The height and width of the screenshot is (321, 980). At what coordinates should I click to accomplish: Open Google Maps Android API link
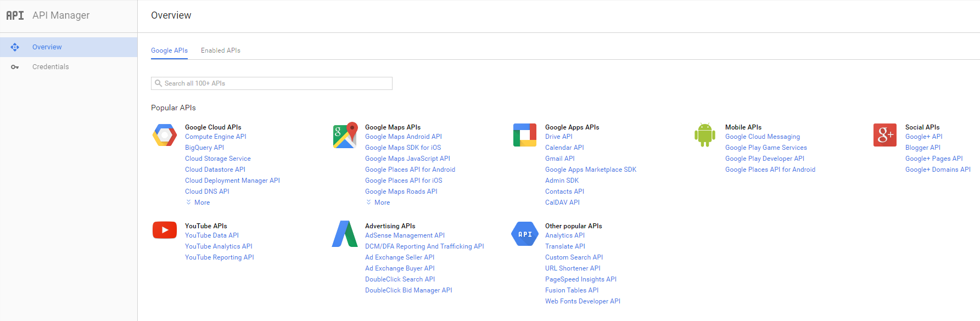(x=404, y=137)
